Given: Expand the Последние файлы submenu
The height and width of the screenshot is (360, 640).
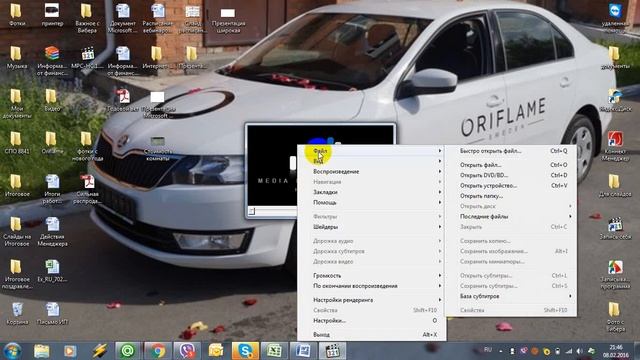Looking at the screenshot, I should [511, 216].
